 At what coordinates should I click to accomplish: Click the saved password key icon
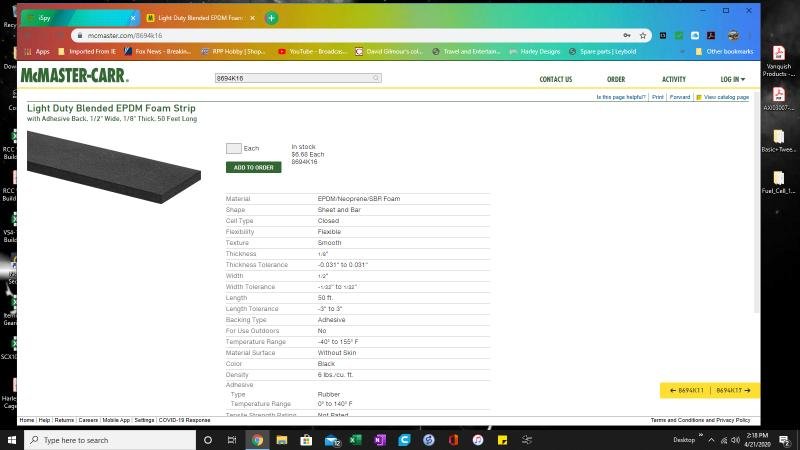click(627, 35)
